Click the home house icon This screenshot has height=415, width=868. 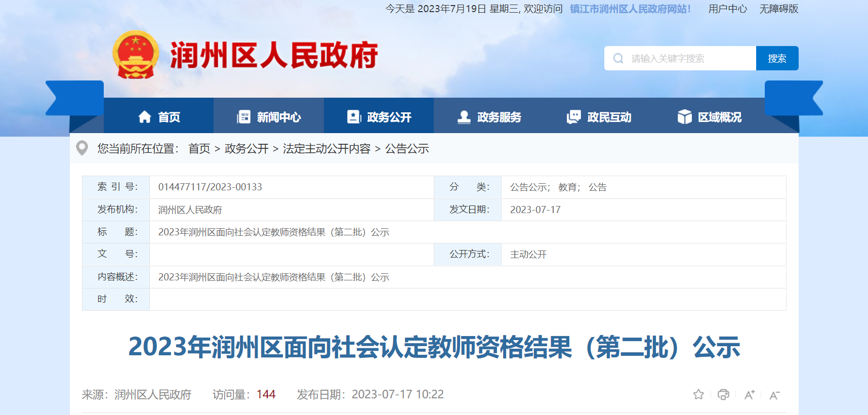coord(145,117)
